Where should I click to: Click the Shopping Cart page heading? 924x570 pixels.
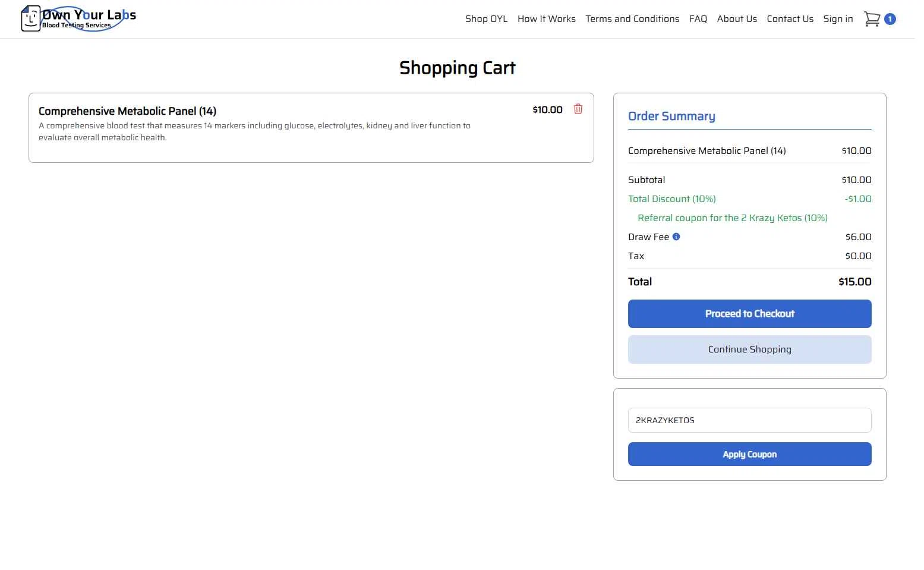[457, 68]
